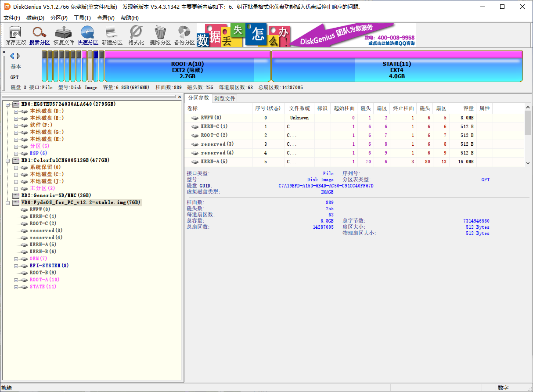Click the disk GUID value text
533x392 pixels.
[x=326, y=186]
